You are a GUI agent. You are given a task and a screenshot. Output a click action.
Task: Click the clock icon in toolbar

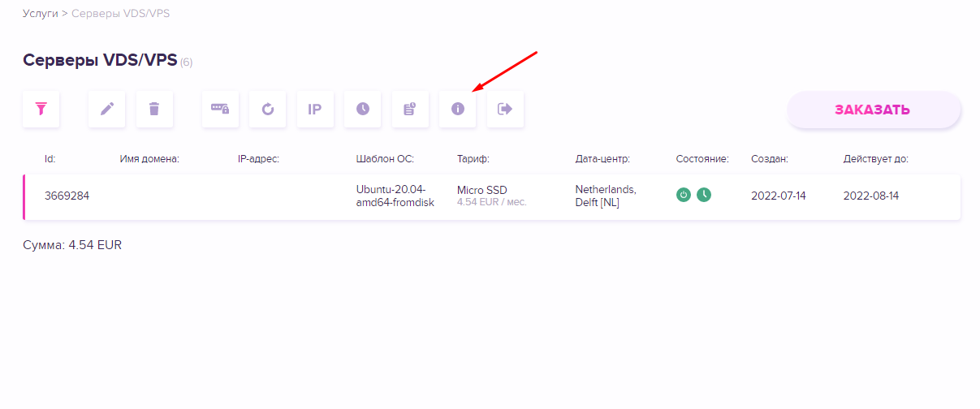click(363, 110)
